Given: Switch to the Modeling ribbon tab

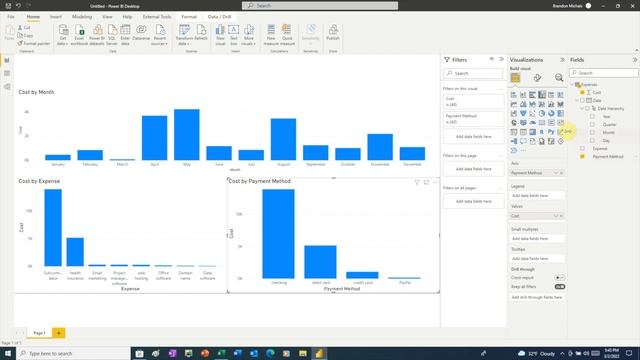Looking at the screenshot, I should 82,17.
